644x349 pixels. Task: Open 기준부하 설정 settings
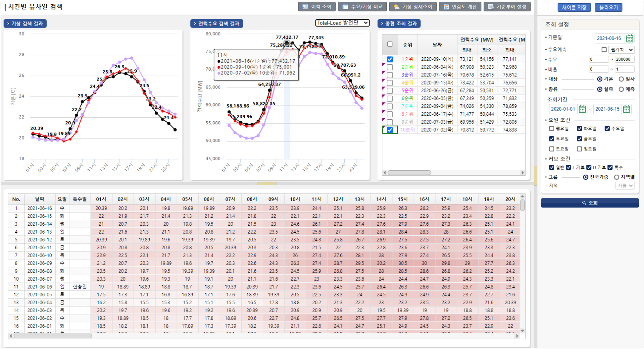click(507, 7)
